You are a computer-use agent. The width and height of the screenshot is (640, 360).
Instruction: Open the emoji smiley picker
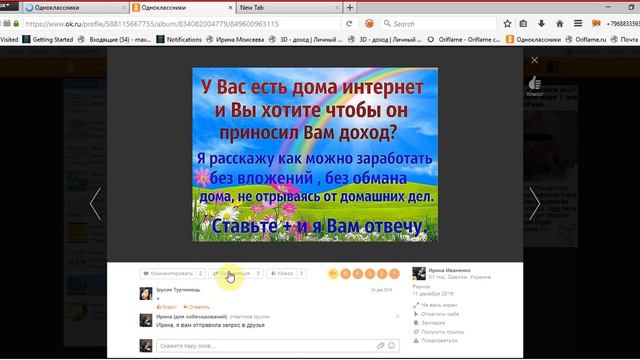pos(391,346)
